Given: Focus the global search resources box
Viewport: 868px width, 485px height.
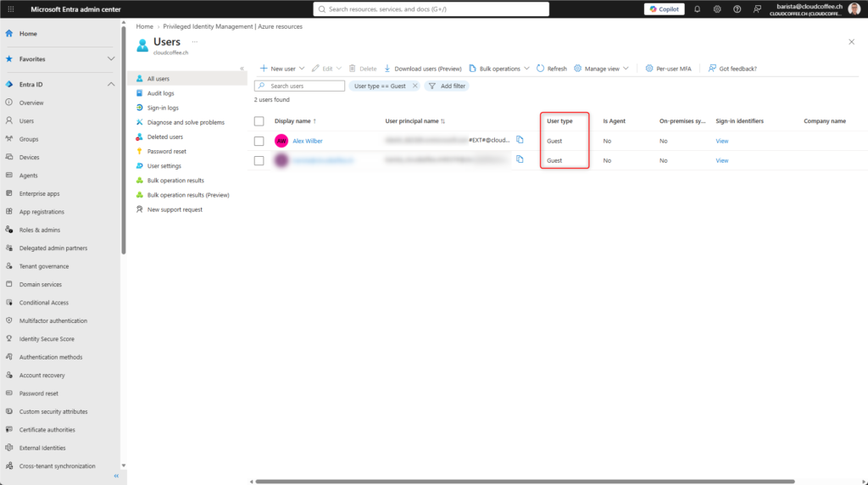Looking at the screenshot, I should (x=431, y=8).
